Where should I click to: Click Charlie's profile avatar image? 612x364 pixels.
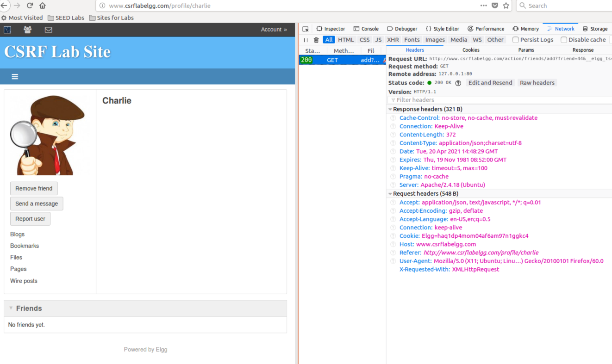tap(48, 135)
